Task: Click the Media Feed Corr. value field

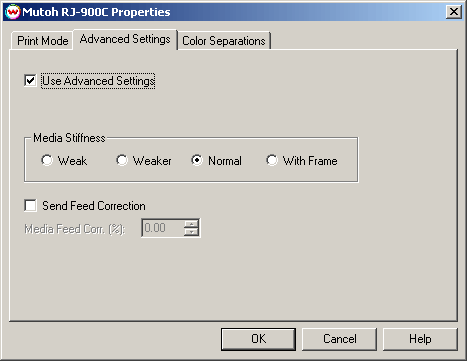Action: click(x=163, y=228)
